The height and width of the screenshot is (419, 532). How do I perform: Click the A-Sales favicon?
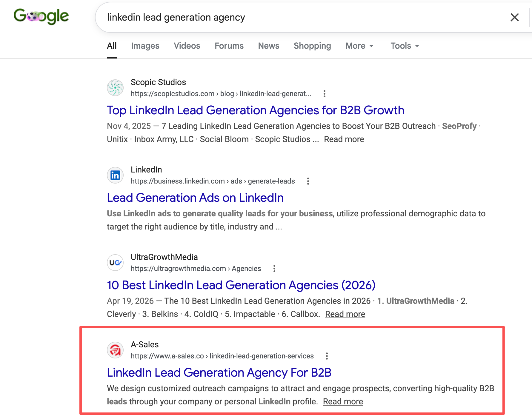click(x=115, y=350)
